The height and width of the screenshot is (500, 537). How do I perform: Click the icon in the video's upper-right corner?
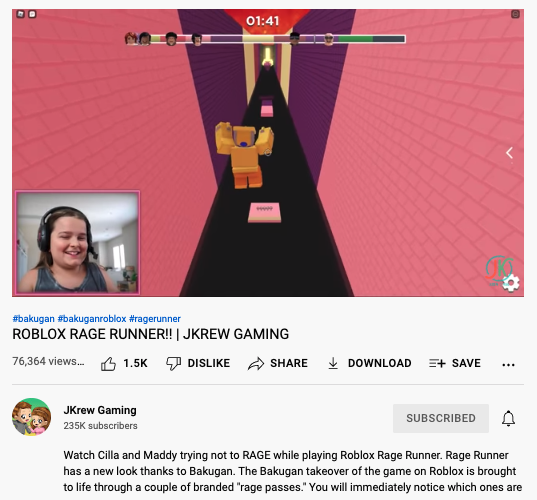coord(515,14)
